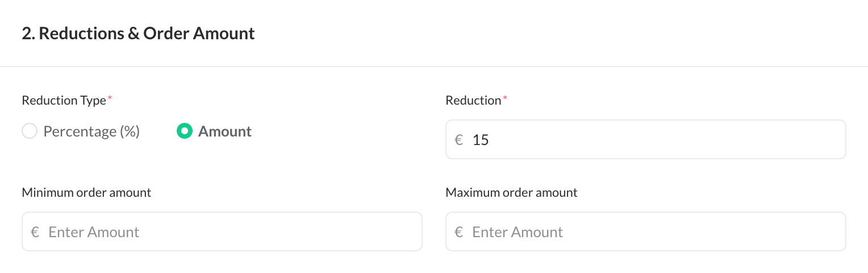The width and height of the screenshot is (868, 273).
Task: Click the red asterisk beside Reduction label
Action: pos(505,99)
